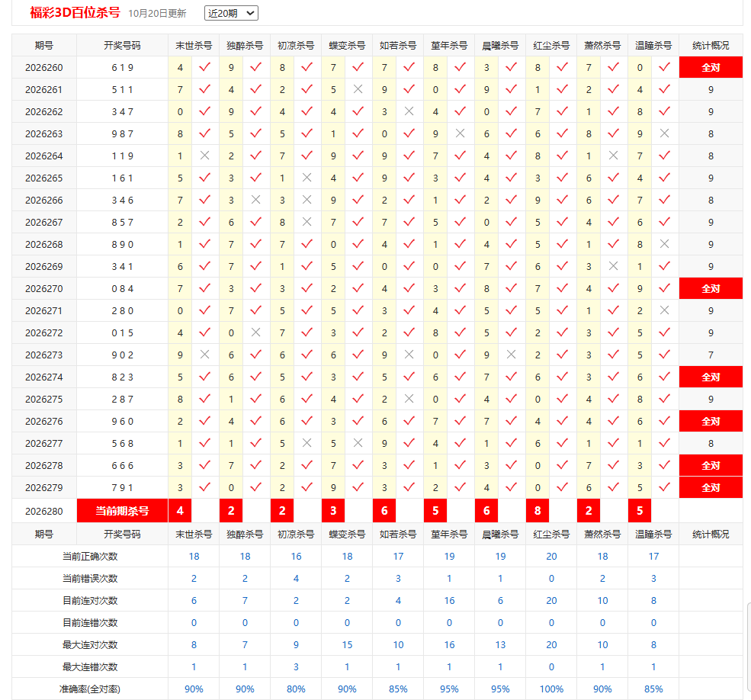The image size is (751, 700).
Task: Click the X mark for 温瞳杀号 in row 2026268
Action: point(664,244)
